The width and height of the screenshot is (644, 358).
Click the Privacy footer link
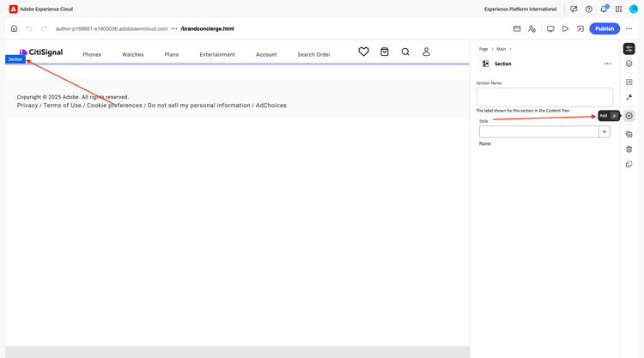point(27,106)
